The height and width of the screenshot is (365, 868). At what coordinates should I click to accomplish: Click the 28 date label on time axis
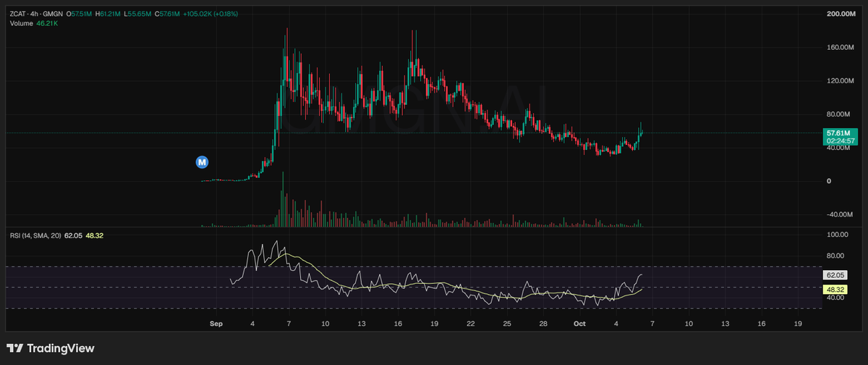543,324
